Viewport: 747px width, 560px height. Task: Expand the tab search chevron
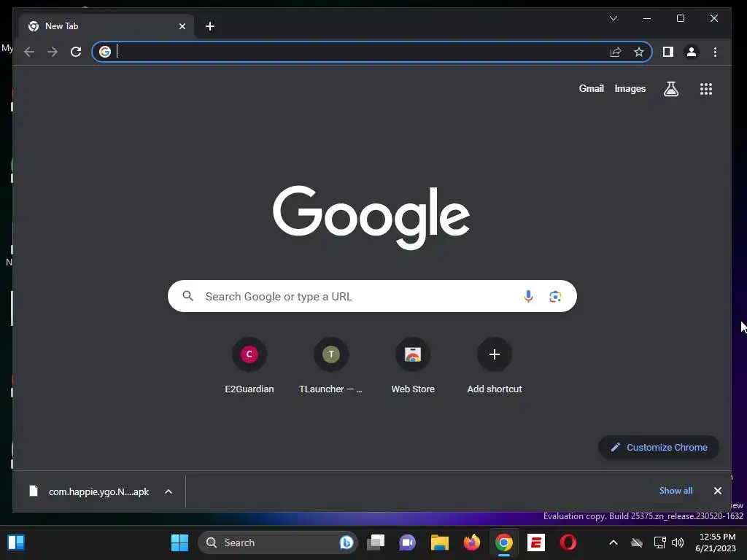click(614, 18)
